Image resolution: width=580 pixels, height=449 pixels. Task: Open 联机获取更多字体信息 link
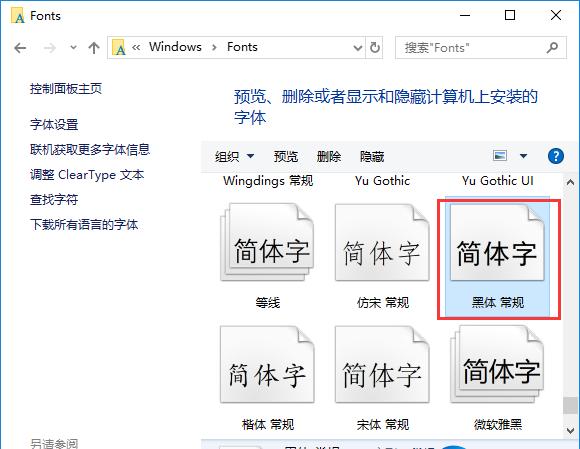[90, 149]
